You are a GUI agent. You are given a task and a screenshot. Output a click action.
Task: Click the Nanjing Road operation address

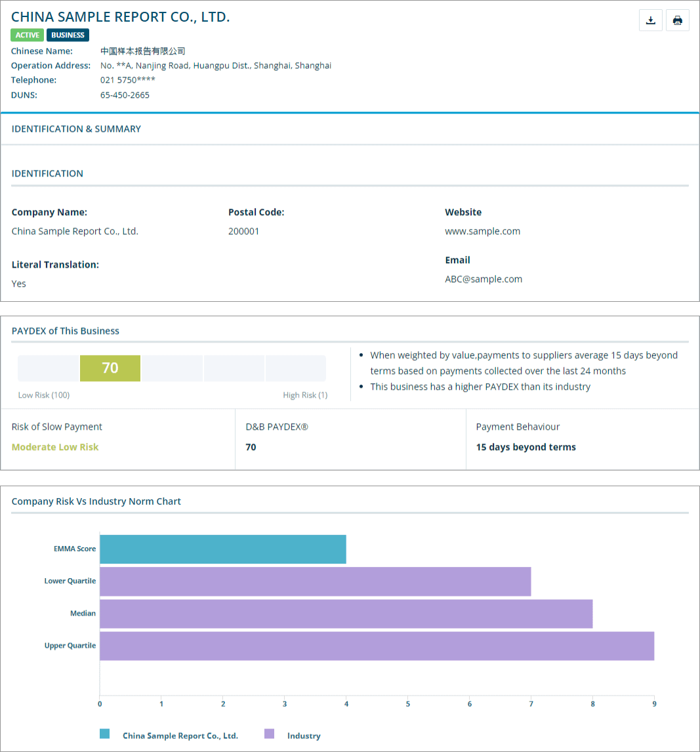tap(216, 65)
